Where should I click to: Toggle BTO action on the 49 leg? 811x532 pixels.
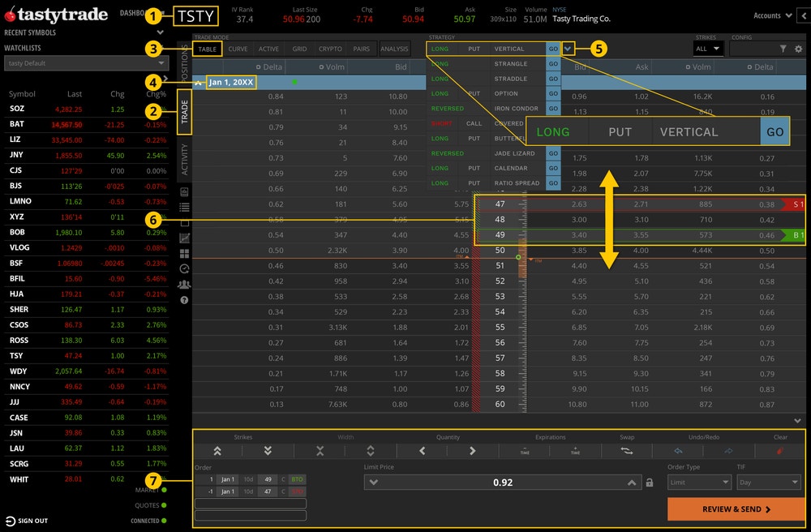tap(297, 479)
